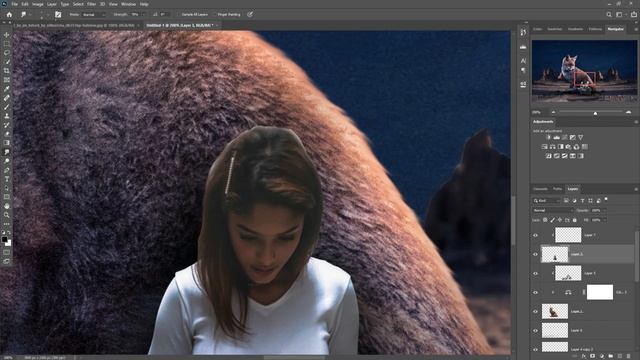Open the layer Kind filter dropdown

(547, 200)
